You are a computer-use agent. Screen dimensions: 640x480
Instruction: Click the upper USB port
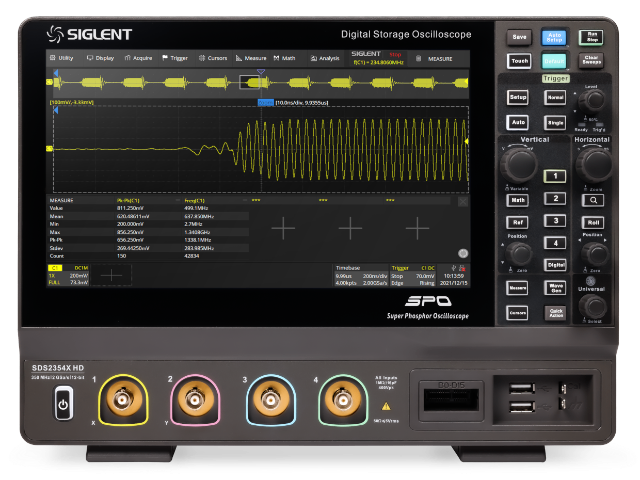coord(522,388)
